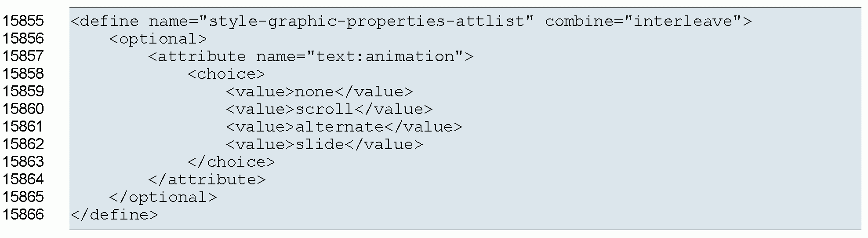Viewport: 868px width, 238px height.
Task: Click line number 15855
Action: 23,21
